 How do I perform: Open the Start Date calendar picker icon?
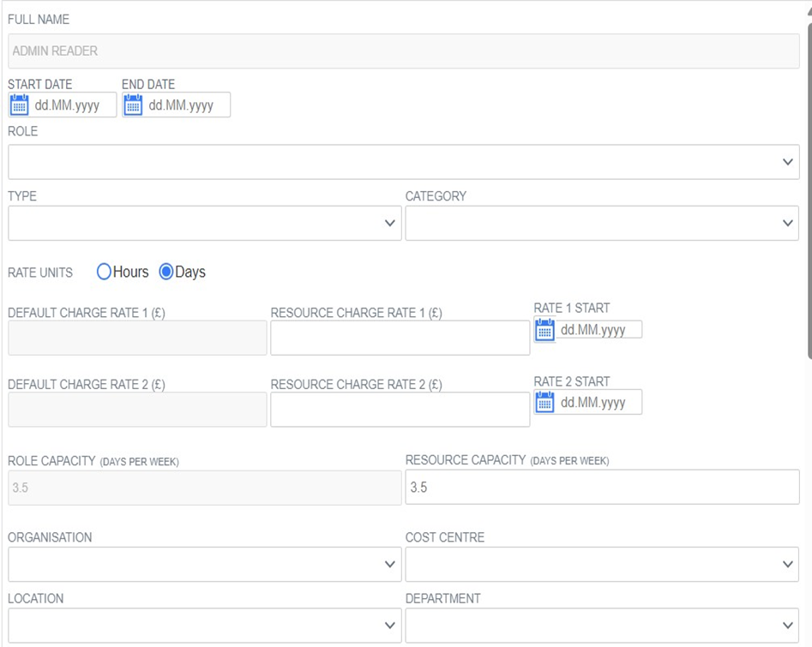(x=19, y=105)
